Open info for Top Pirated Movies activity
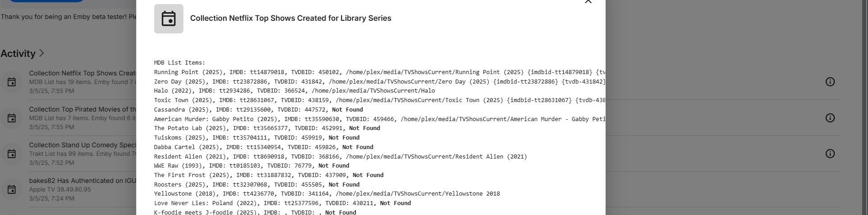 click(x=830, y=118)
